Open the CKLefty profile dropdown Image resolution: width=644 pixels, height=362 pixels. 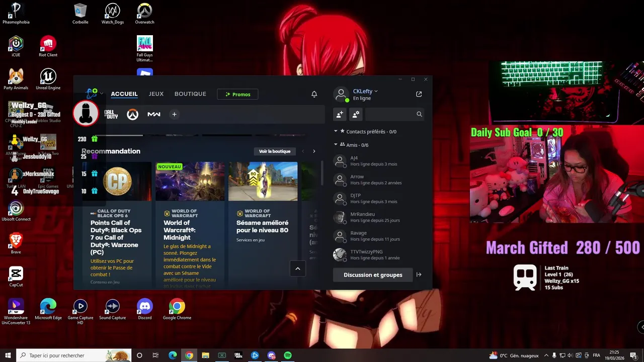[x=365, y=91]
